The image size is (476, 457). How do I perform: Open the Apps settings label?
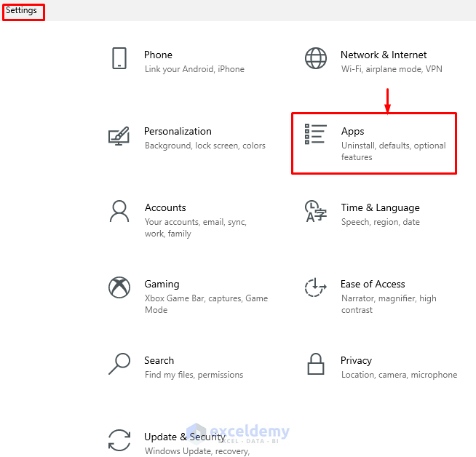point(352,131)
